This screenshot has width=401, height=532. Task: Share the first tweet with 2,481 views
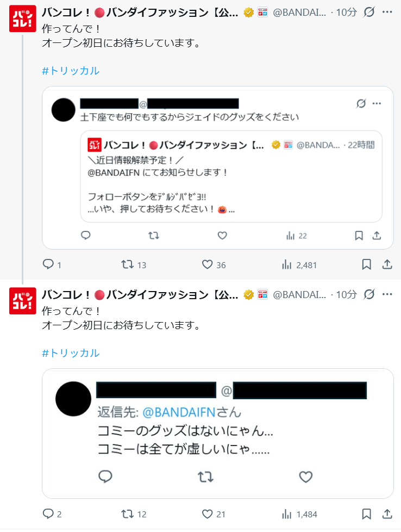click(387, 265)
